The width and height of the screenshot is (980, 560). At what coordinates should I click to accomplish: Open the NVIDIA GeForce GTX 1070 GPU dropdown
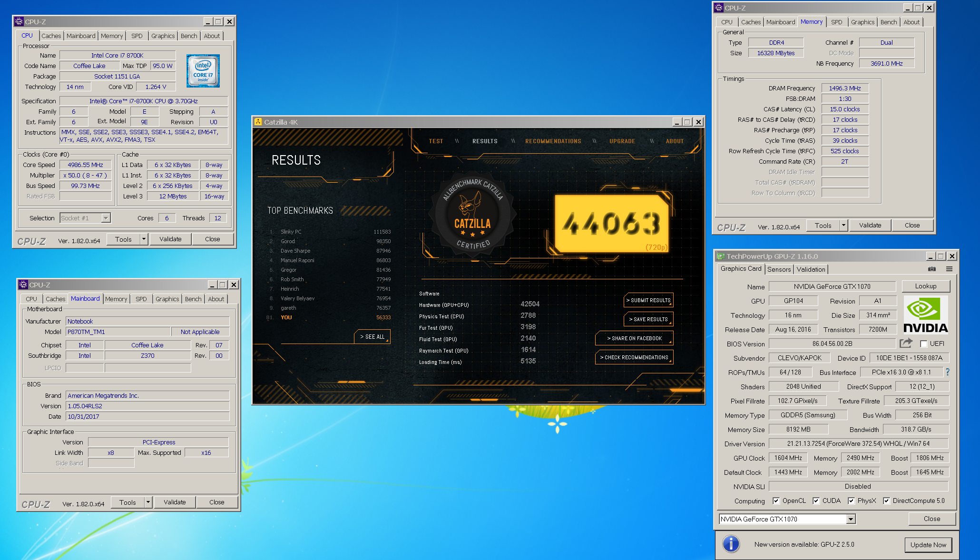point(851,519)
